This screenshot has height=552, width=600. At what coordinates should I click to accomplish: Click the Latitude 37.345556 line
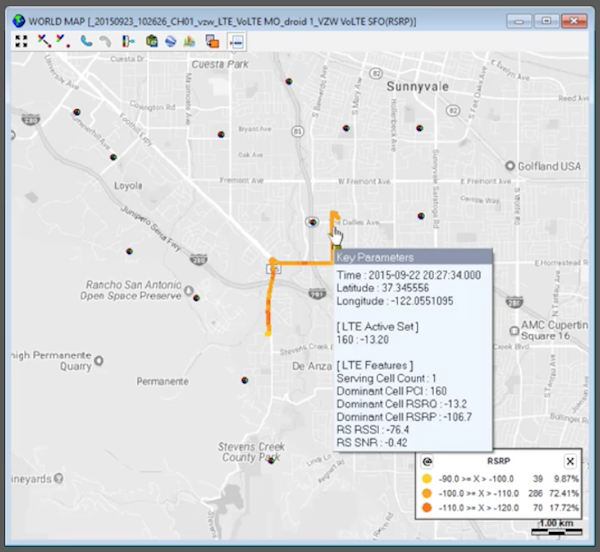point(382,288)
